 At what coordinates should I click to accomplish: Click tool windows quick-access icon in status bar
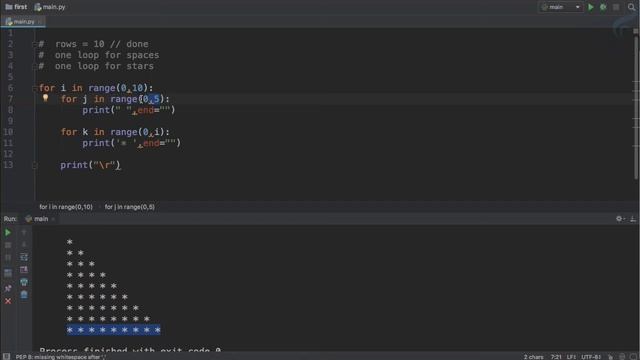pos(6,356)
